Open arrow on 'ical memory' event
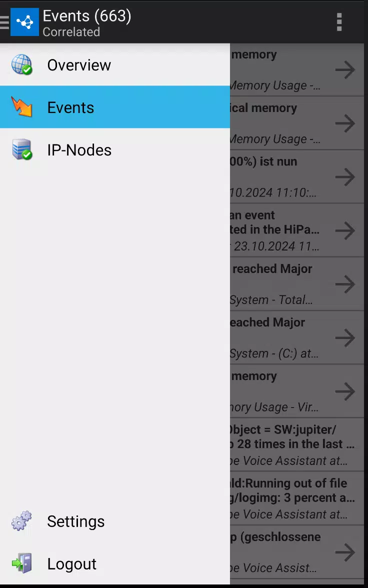This screenshot has width=368, height=588. [345, 123]
